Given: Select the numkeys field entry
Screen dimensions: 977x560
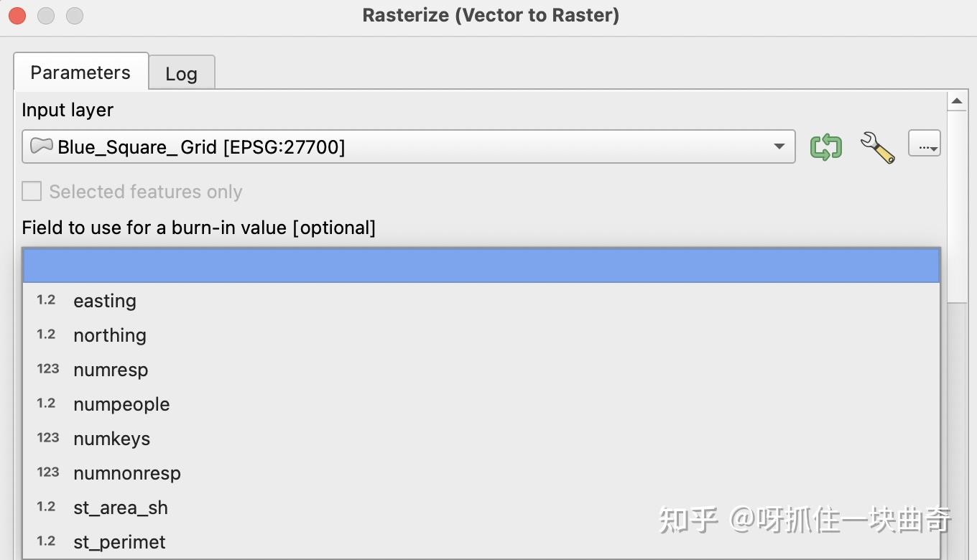Looking at the screenshot, I should click(x=111, y=439).
